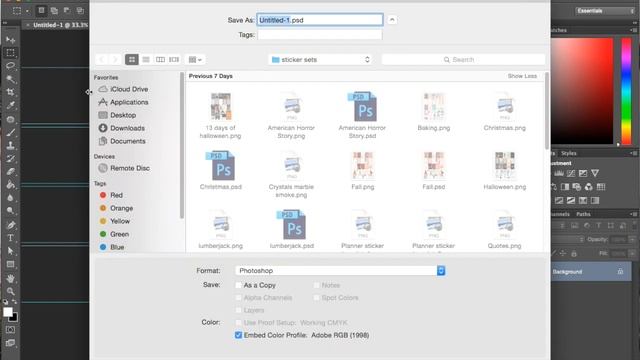This screenshot has height=360, width=640.
Task: Toggle Quick Mask mode icon
Action: click(x=11, y=330)
